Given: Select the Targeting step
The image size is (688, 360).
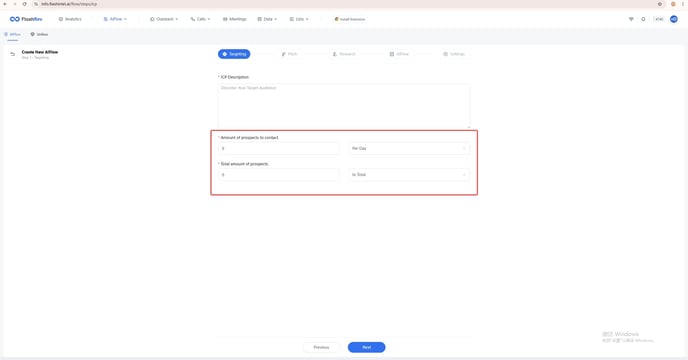Looking at the screenshot, I should point(234,54).
